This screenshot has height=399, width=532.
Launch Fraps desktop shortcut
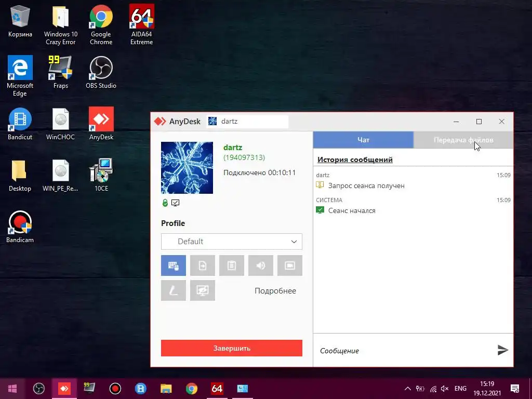(61, 72)
